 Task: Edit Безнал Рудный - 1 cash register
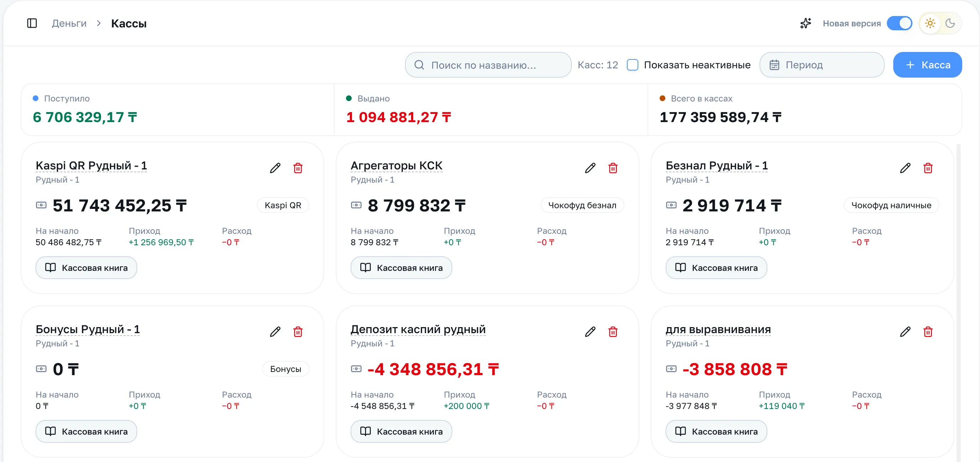905,168
